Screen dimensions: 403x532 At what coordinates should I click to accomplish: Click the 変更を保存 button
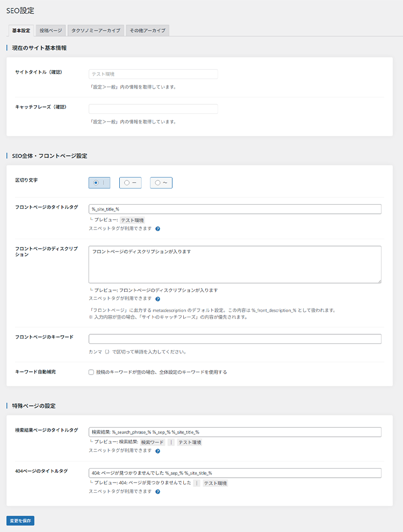(x=20, y=521)
